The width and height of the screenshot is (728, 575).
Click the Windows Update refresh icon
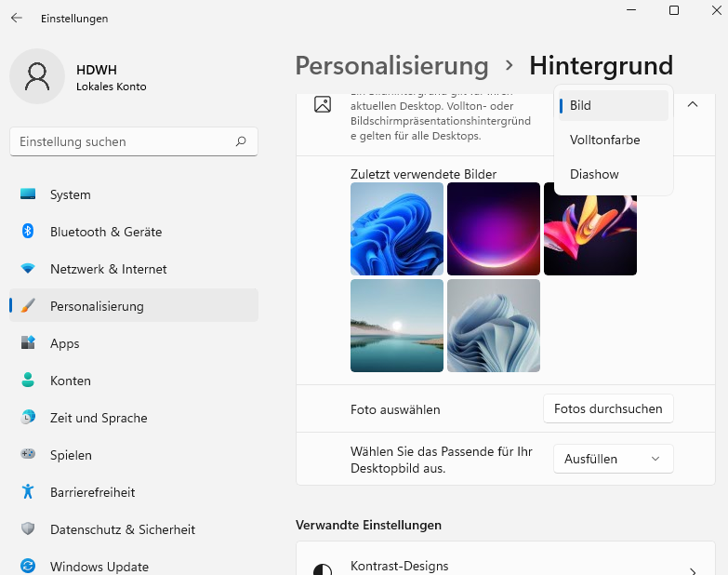tap(28, 566)
